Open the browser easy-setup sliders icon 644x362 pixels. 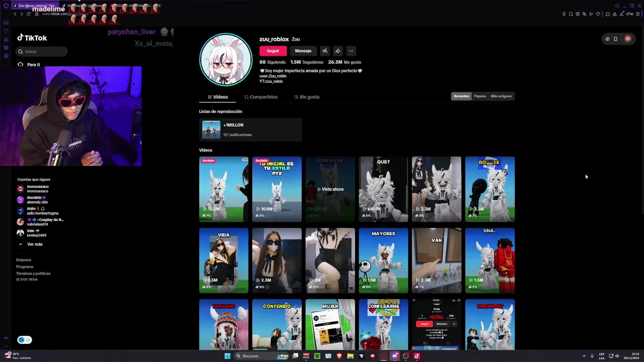(637, 14)
